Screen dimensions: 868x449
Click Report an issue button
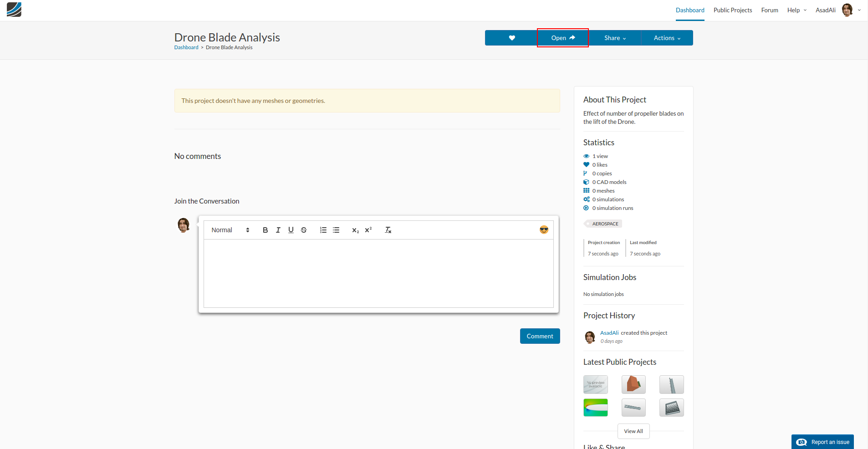tap(822, 442)
